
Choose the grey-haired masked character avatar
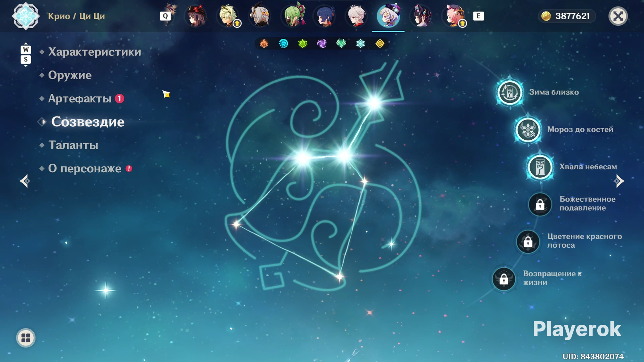tap(260, 16)
